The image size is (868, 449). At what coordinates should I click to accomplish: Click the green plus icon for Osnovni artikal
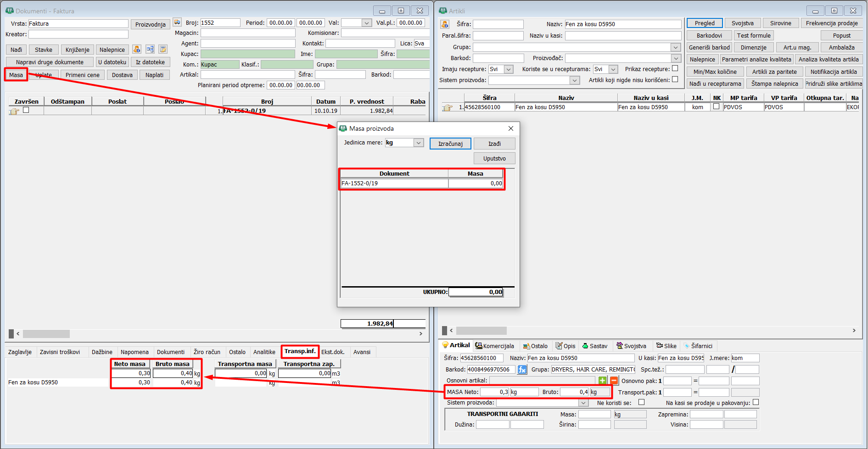[603, 381]
